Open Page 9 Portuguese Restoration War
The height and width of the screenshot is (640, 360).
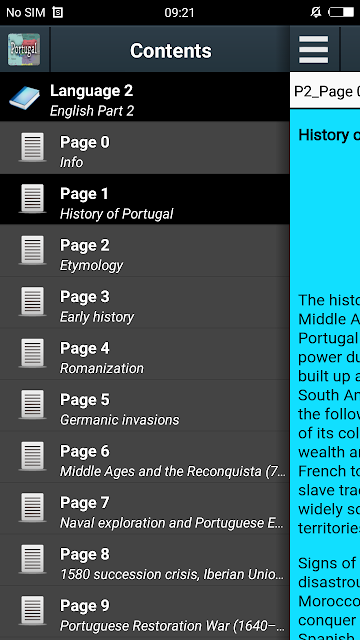pos(145,611)
